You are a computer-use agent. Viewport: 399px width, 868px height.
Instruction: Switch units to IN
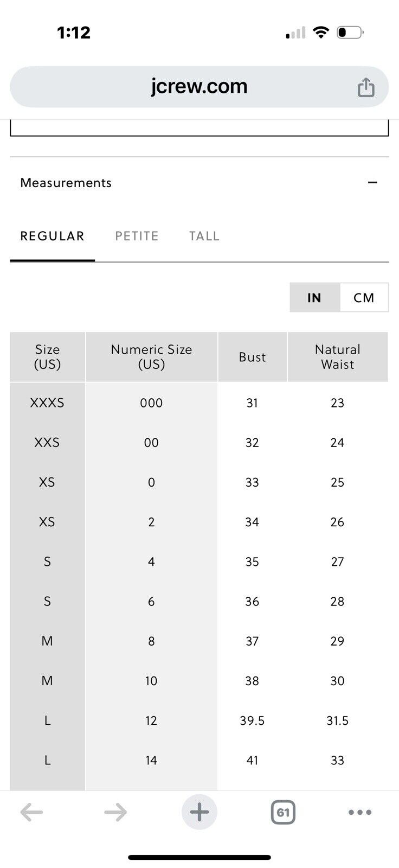[314, 297]
